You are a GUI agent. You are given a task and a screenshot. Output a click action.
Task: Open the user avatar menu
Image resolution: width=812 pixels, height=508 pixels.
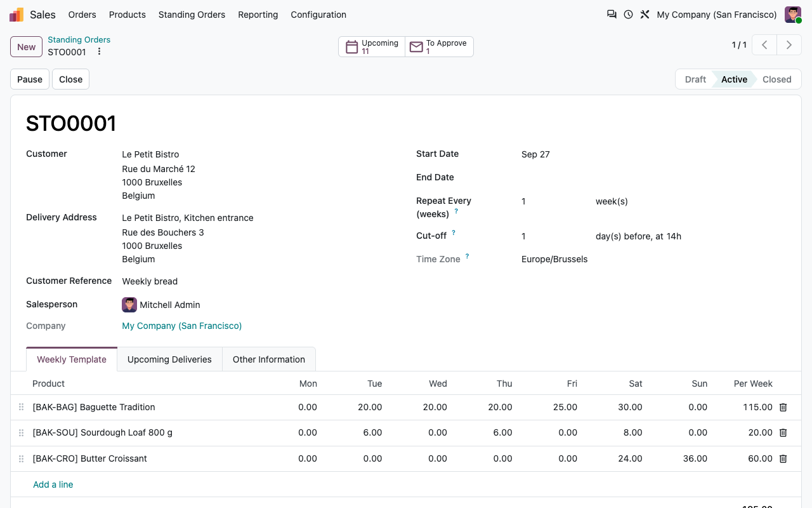[x=793, y=15]
